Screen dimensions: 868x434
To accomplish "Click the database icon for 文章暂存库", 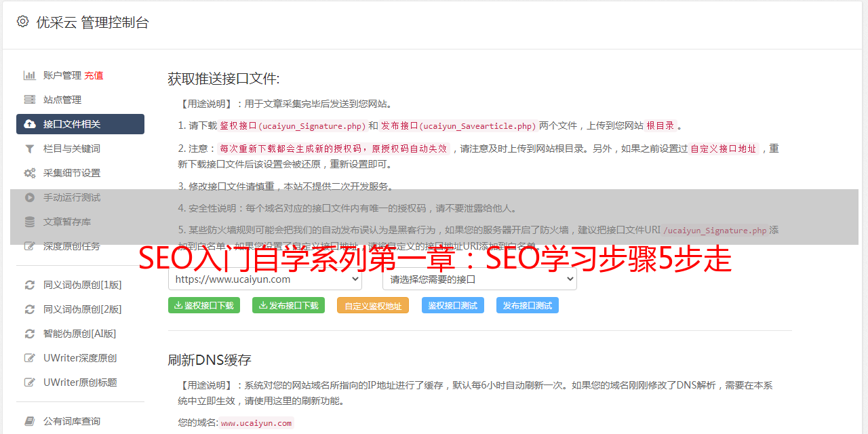I will (30, 222).
